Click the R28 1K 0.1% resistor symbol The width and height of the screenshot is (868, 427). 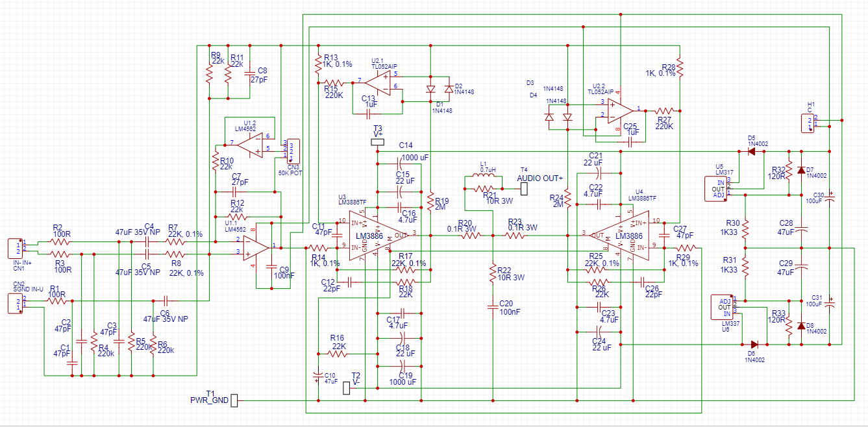pyautogui.click(x=679, y=68)
